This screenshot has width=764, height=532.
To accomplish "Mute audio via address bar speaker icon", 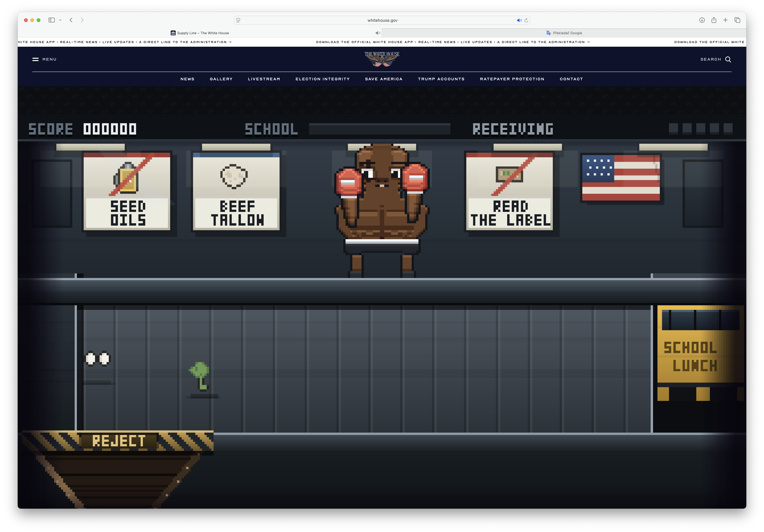I will click(519, 20).
